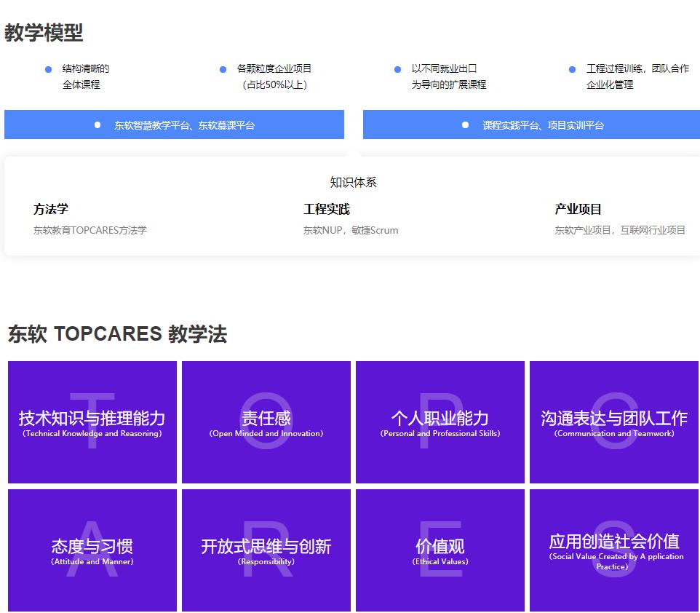
Task: Click the 方法学 heading
Action: click(x=49, y=209)
